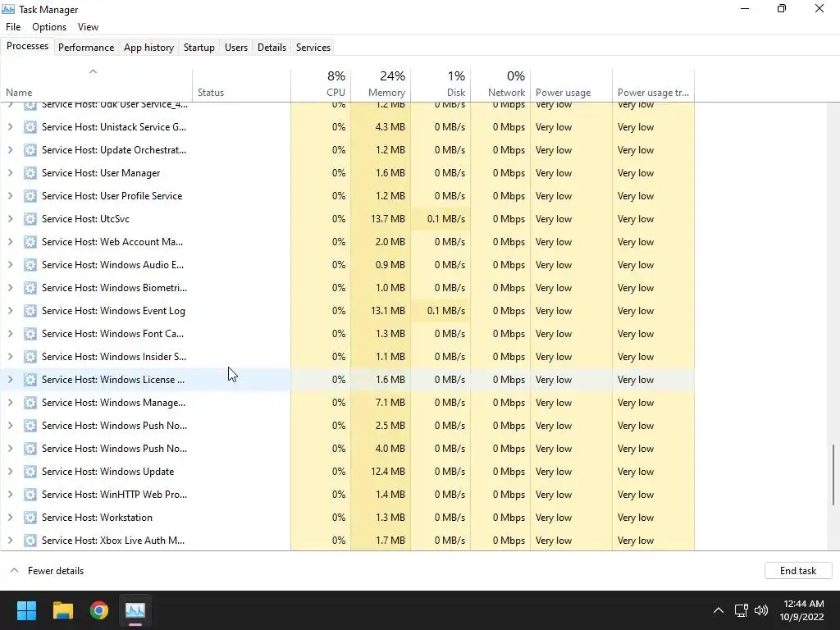This screenshot has height=630, width=840.
Task: Open the View menu
Action: pos(88,27)
